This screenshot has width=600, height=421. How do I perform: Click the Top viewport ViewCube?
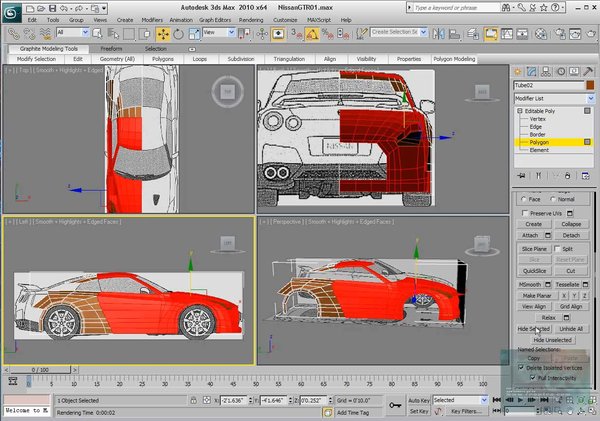[228, 91]
